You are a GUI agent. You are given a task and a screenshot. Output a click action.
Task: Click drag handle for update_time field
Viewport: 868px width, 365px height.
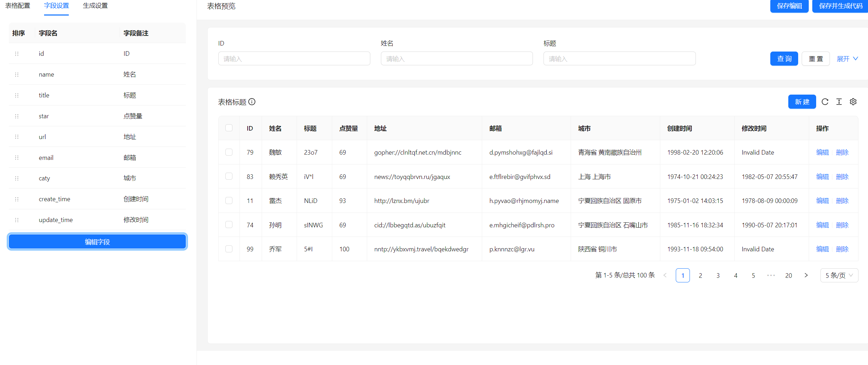coord(17,220)
